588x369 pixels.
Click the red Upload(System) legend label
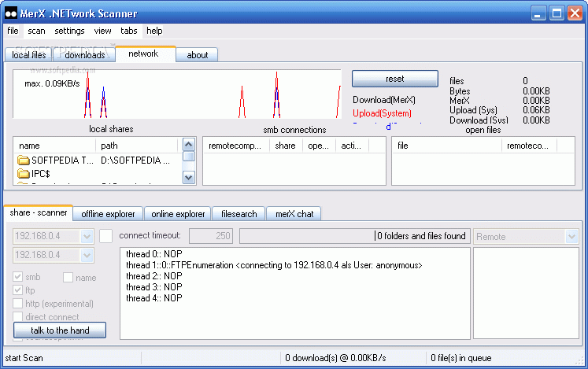(x=382, y=113)
